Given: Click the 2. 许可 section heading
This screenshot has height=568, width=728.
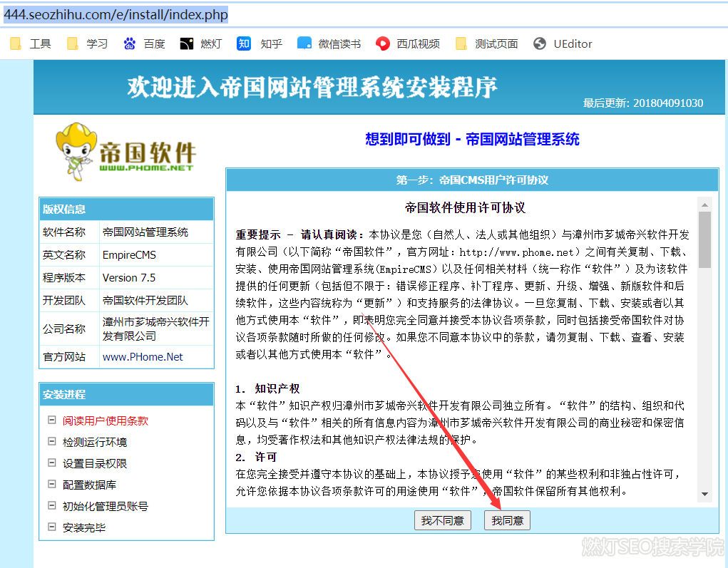Looking at the screenshot, I should (256, 457).
